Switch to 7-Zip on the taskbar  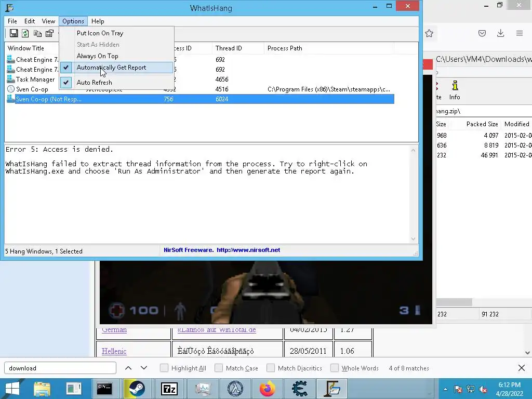(x=169, y=389)
